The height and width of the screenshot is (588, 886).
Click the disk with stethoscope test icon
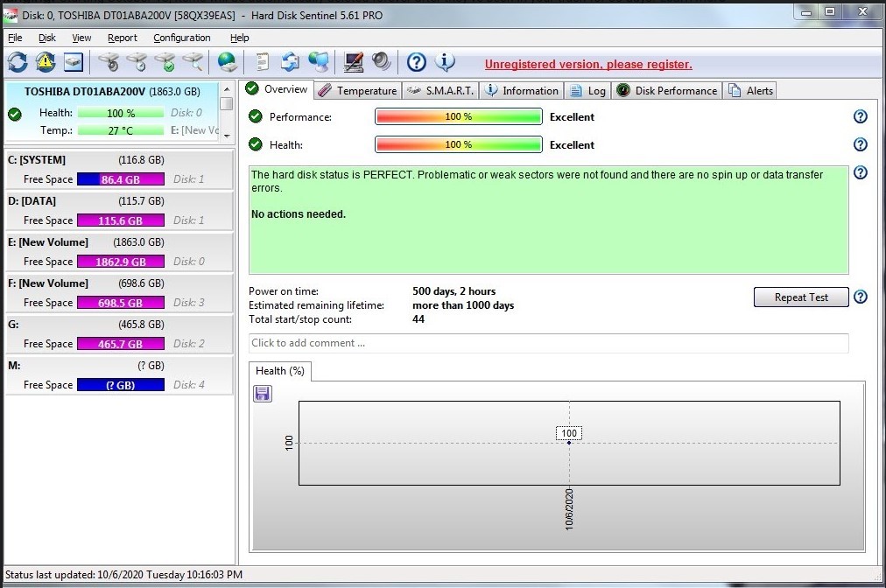(109, 62)
